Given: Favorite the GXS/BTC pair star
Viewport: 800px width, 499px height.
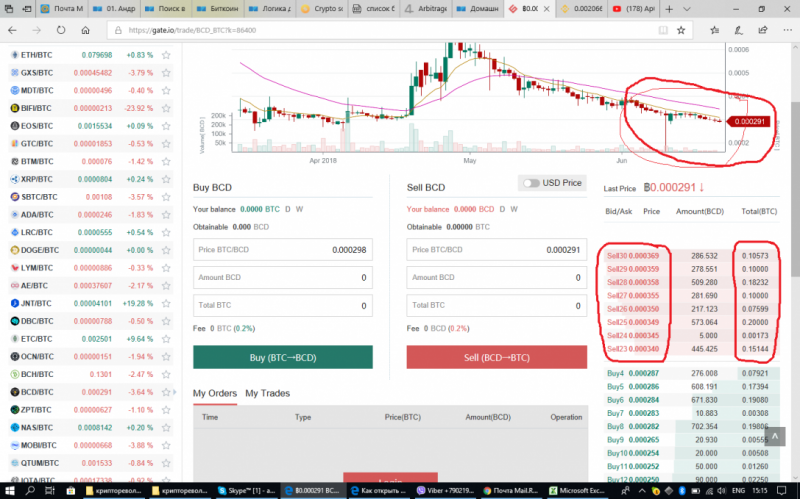Looking at the screenshot, I should [166, 72].
